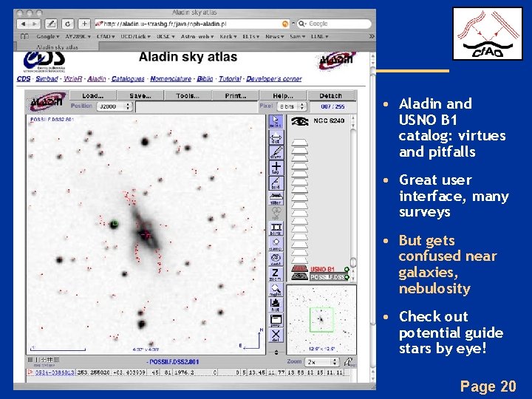
Task: Pick the tag plus tool
Action: click(276, 168)
